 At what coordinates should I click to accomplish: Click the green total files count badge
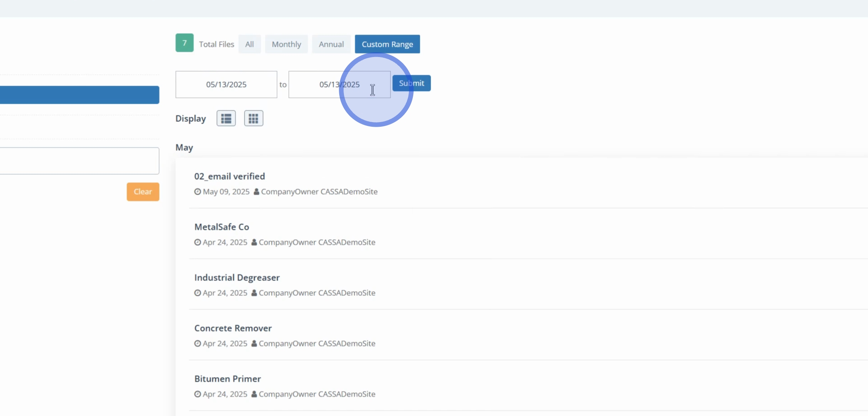[x=184, y=43]
